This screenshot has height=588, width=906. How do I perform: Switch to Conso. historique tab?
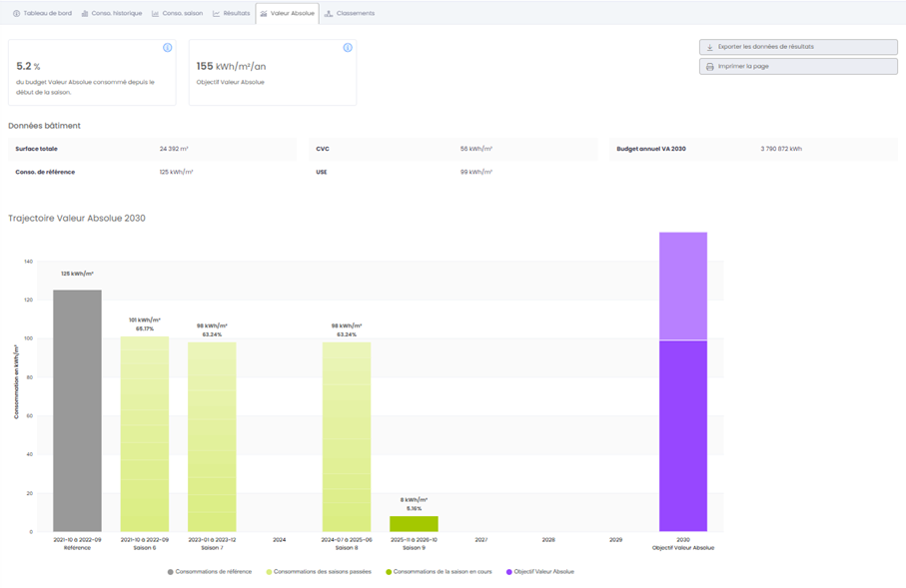(112, 14)
